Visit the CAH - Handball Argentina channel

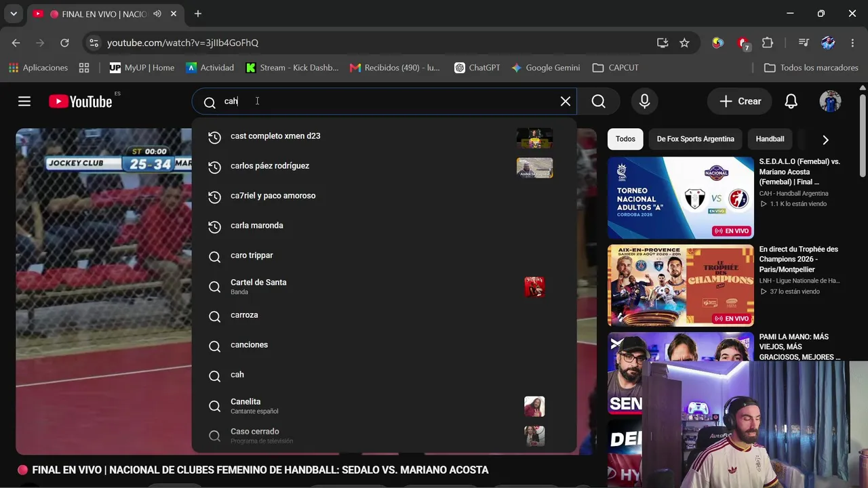[x=793, y=193]
